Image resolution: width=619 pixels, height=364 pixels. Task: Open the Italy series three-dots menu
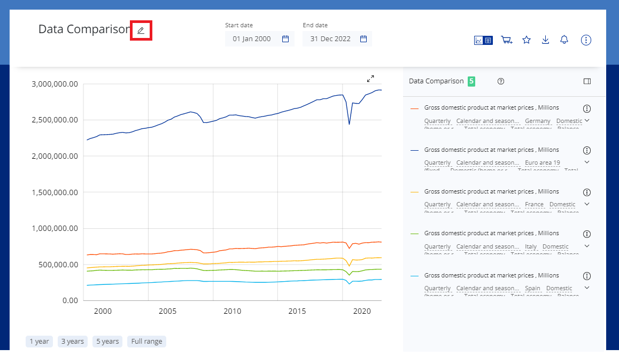586,234
